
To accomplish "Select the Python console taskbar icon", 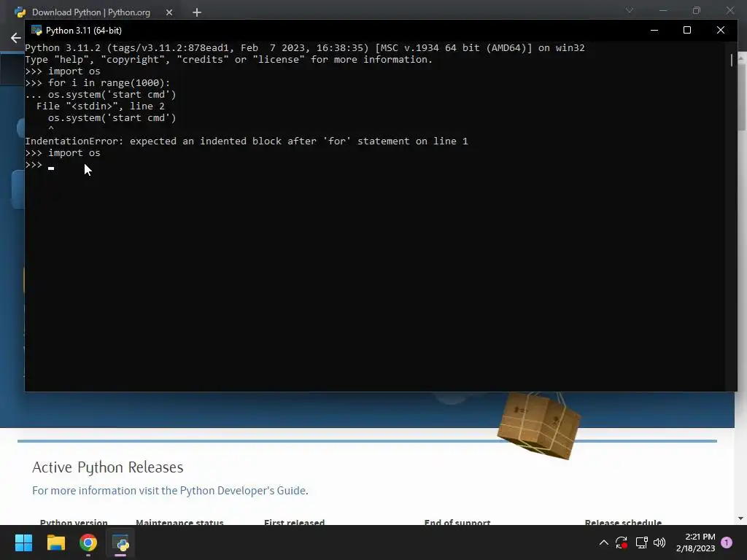I will [120, 542].
